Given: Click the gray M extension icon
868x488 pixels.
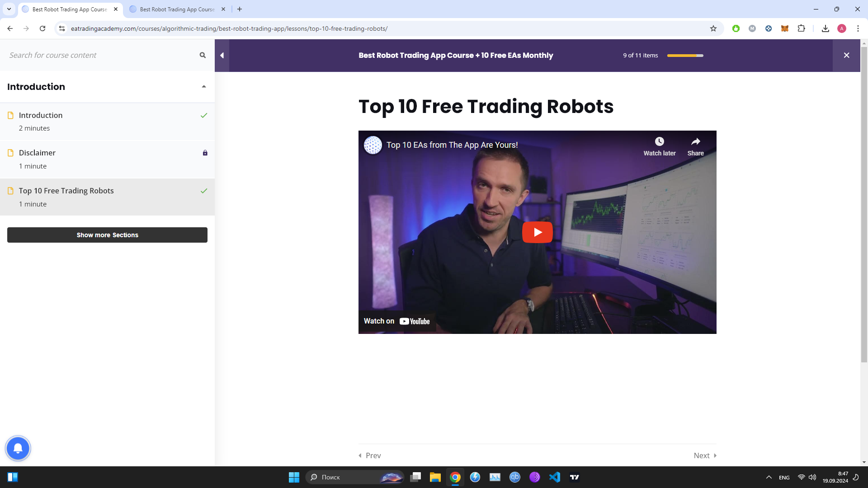Looking at the screenshot, I should coord(752,28).
